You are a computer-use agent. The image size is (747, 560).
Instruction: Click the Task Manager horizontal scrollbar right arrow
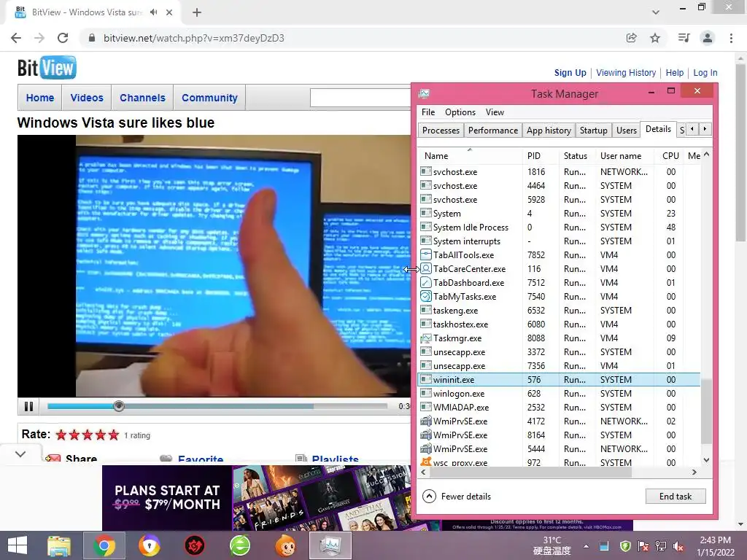coord(694,472)
